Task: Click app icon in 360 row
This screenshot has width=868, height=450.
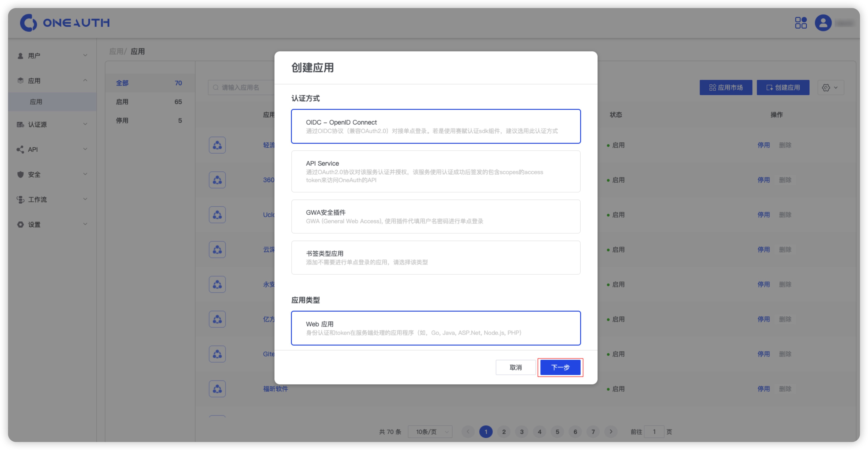Action: pyautogui.click(x=217, y=180)
